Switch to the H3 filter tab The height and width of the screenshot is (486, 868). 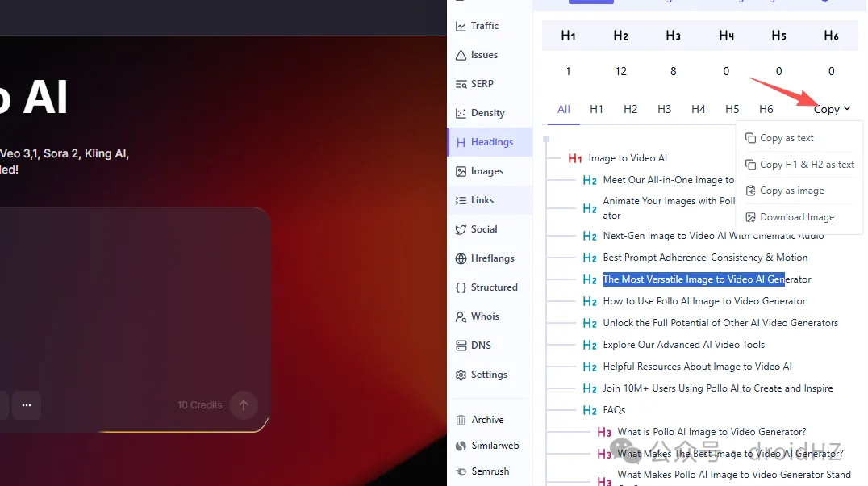click(664, 109)
